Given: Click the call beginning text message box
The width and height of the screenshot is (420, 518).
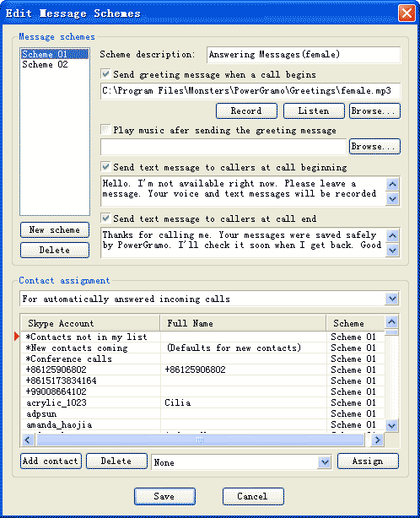Looking at the screenshot, I should pos(244,191).
